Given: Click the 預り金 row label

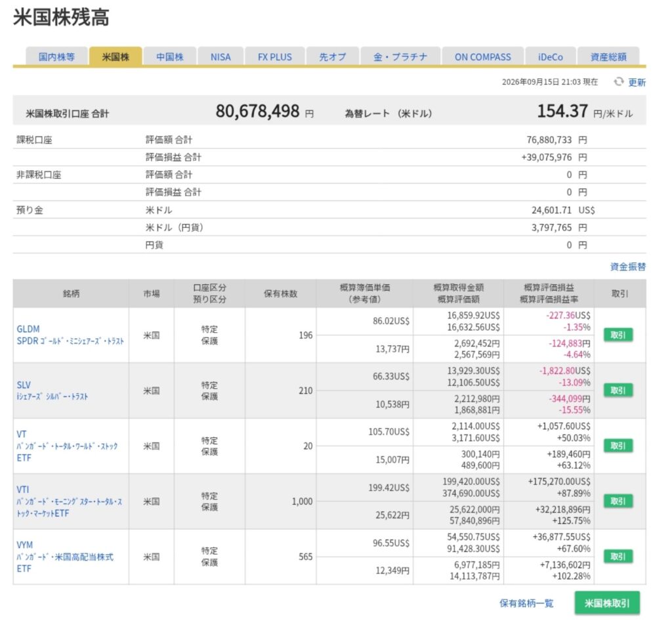Looking at the screenshot, I should (30, 210).
